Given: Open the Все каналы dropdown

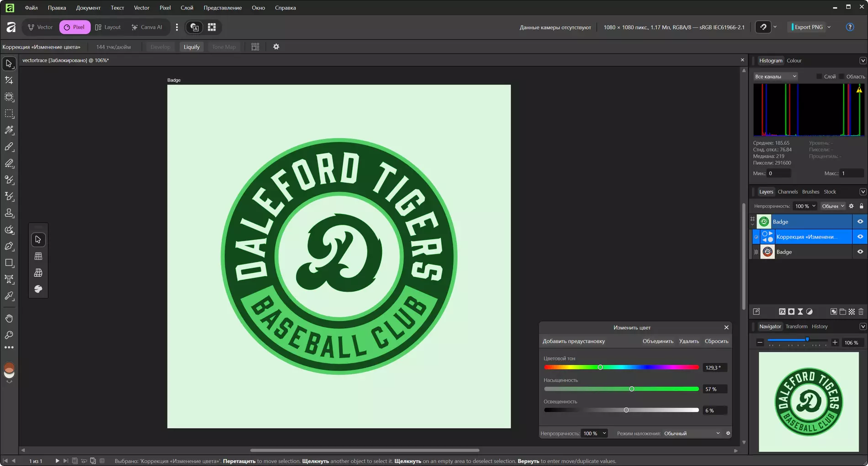Looking at the screenshot, I should click(775, 76).
